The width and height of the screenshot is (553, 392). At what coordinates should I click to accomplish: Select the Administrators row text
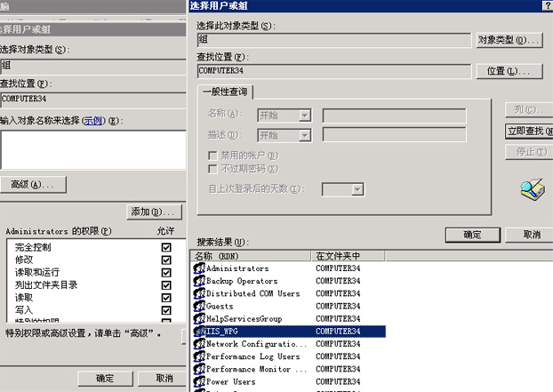(237, 268)
